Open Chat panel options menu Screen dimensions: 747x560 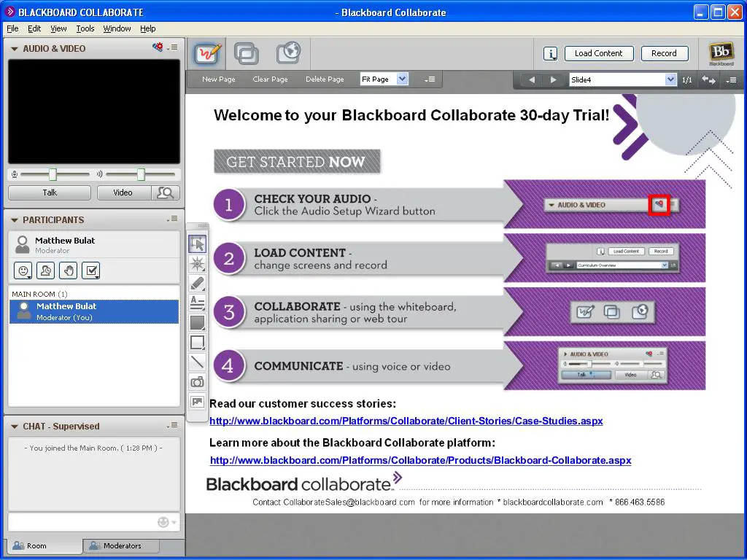(173, 425)
